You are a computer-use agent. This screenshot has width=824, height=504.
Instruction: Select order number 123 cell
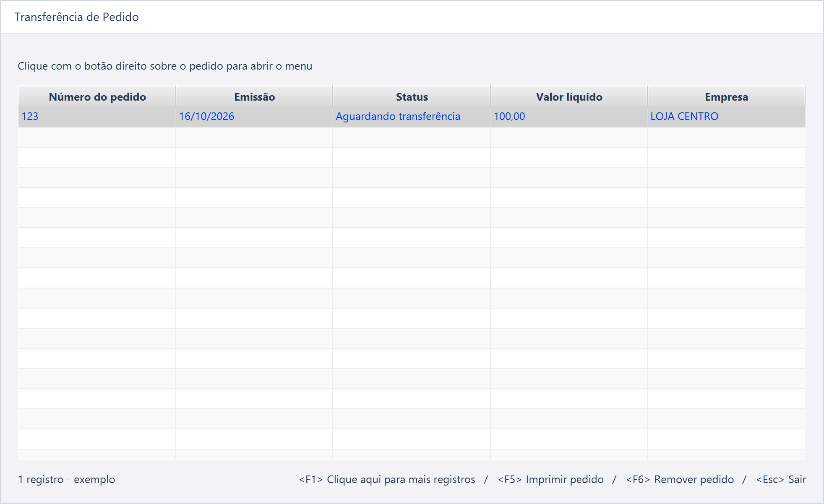point(97,117)
